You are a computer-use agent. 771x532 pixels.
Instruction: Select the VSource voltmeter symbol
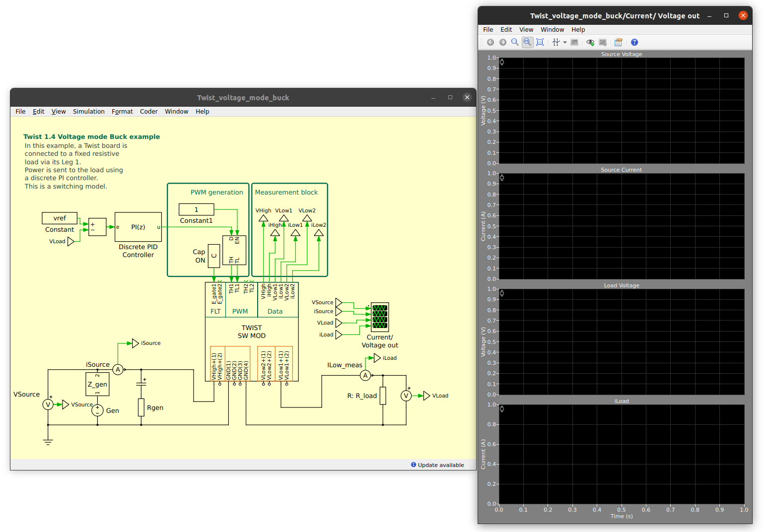click(48, 404)
